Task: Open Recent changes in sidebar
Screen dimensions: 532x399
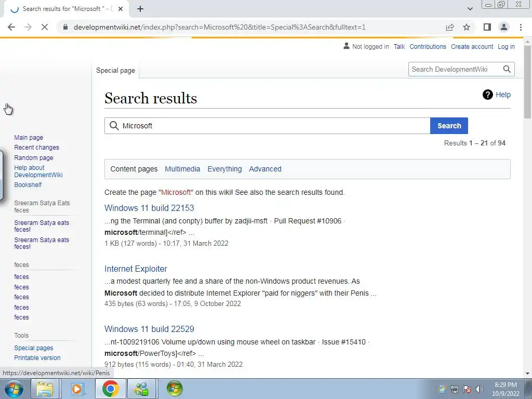Action: [x=37, y=147]
